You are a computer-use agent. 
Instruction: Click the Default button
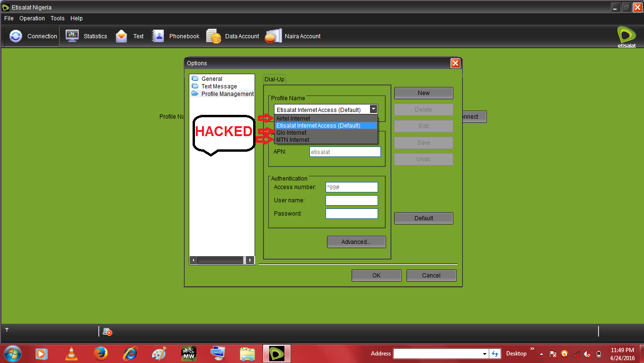pos(423,218)
